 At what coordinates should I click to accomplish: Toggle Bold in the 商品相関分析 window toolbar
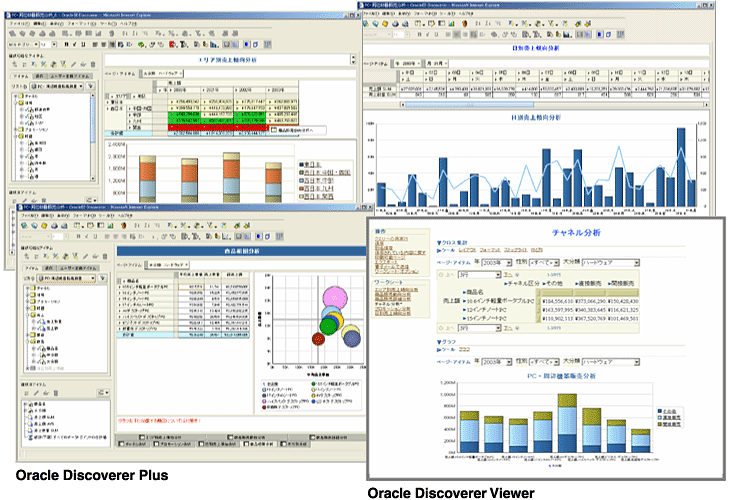79,236
